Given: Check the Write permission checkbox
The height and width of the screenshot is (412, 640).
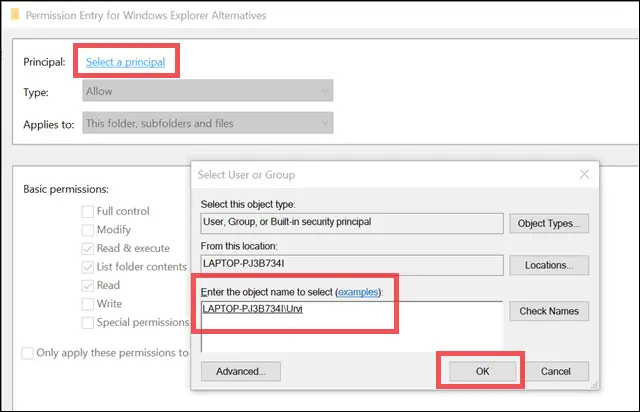Looking at the screenshot, I should tap(88, 304).
